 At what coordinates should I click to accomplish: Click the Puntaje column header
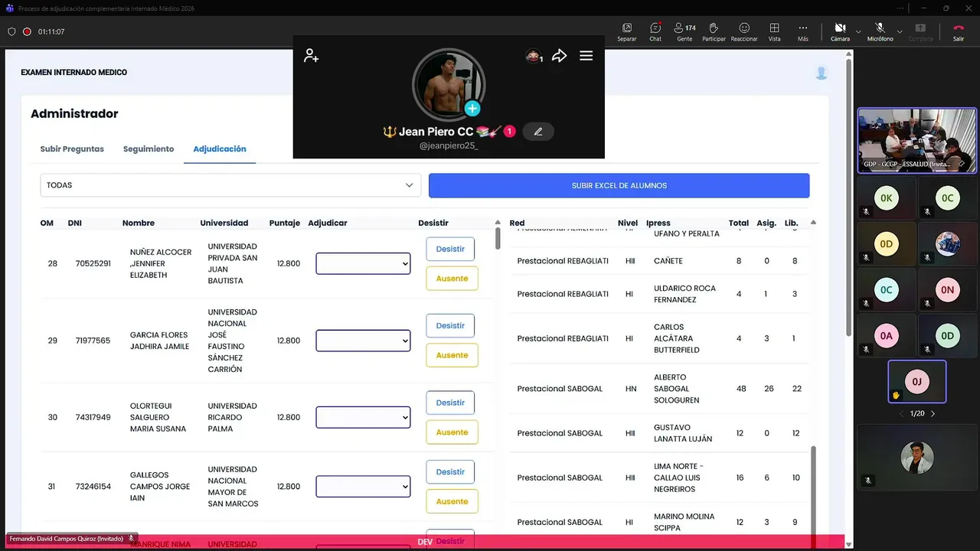(284, 223)
